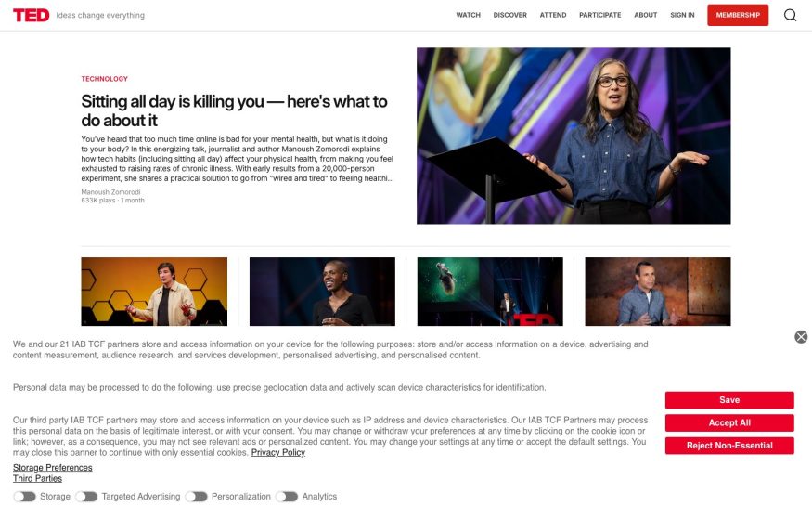812x520 pixels.
Task: Open the Discover menu
Action: [510, 15]
